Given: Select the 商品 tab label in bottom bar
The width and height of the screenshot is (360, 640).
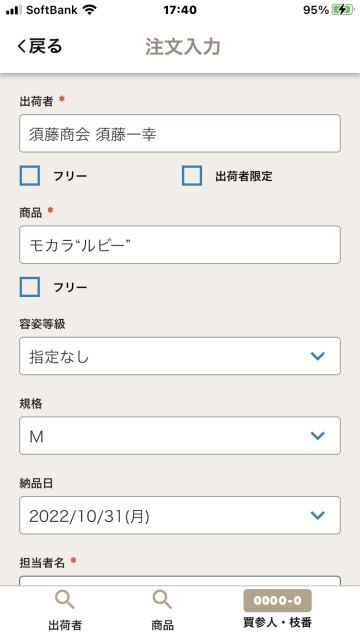Looking at the screenshot, I should [162, 625].
